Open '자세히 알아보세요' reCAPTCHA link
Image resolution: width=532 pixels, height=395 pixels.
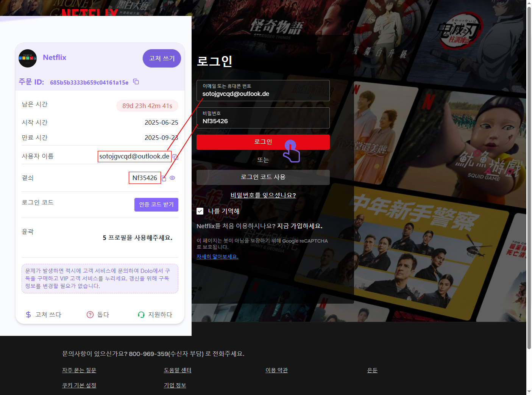click(217, 257)
